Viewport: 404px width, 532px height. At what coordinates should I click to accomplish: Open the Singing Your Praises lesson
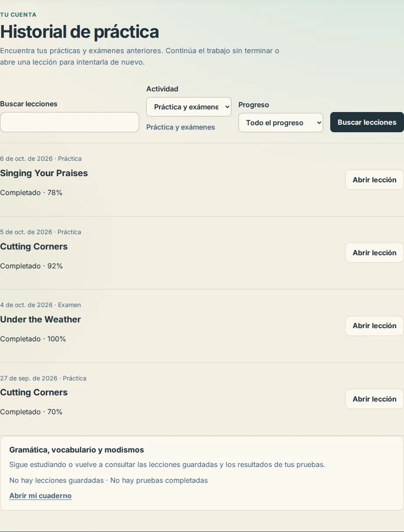375,180
